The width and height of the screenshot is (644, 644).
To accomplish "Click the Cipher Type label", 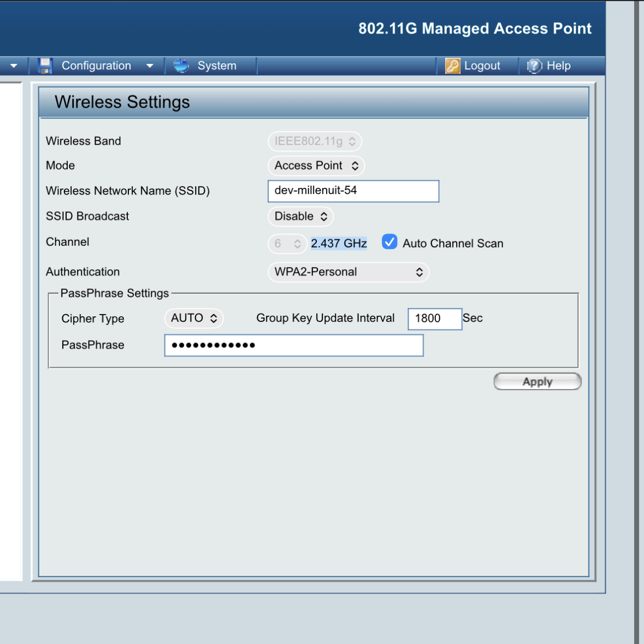I will [x=93, y=318].
